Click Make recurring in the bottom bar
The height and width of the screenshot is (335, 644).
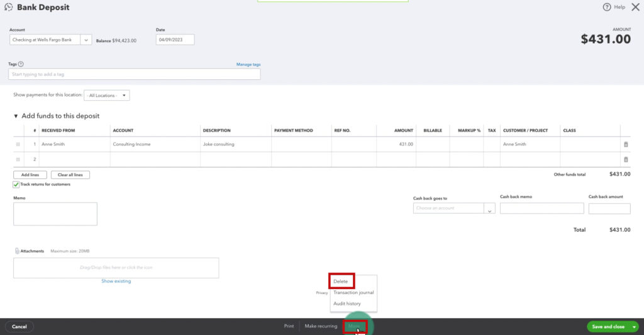pos(321,326)
